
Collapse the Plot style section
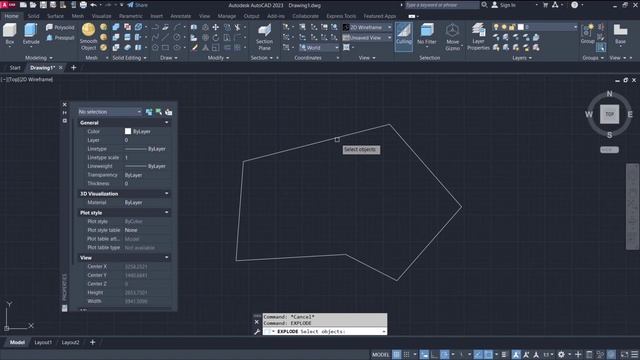tap(167, 213)
